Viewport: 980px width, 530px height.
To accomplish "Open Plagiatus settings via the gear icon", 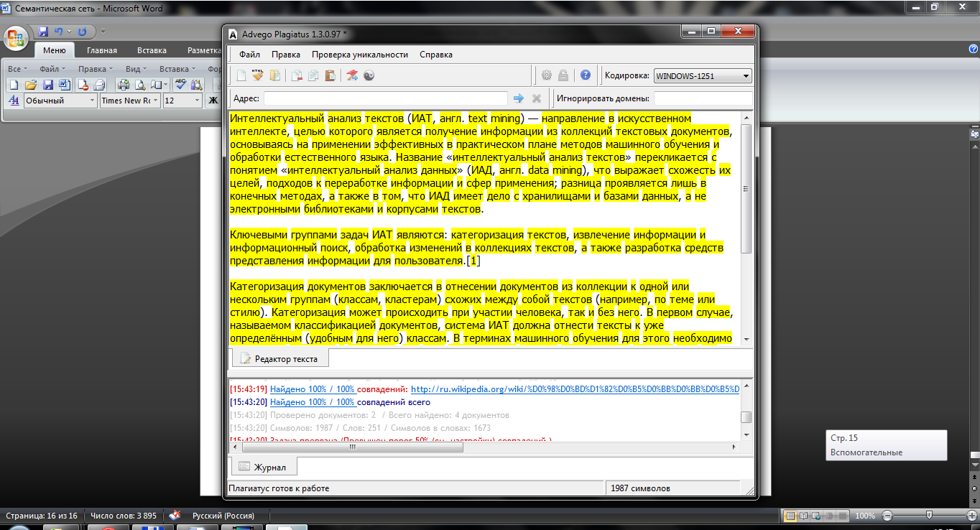I will [x=547, y=75].
